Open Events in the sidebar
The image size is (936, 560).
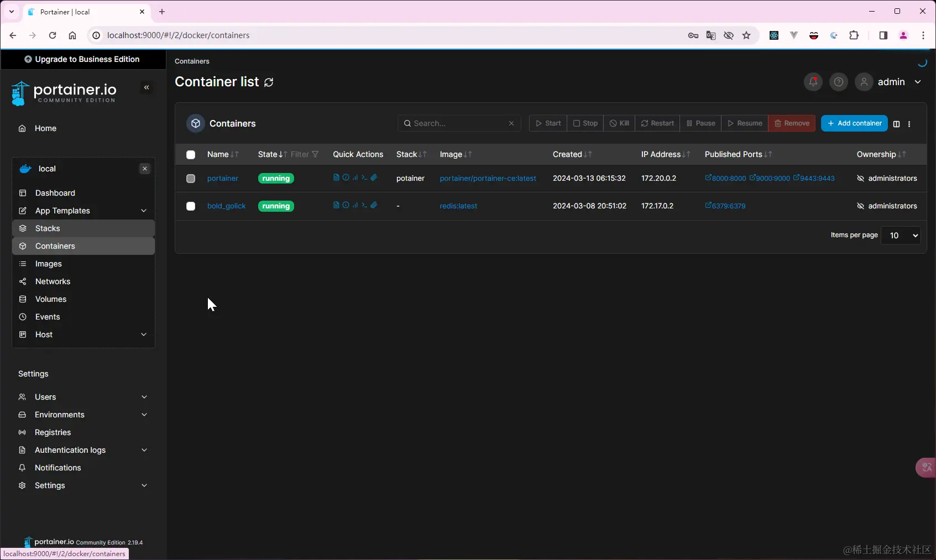(83, 317)
